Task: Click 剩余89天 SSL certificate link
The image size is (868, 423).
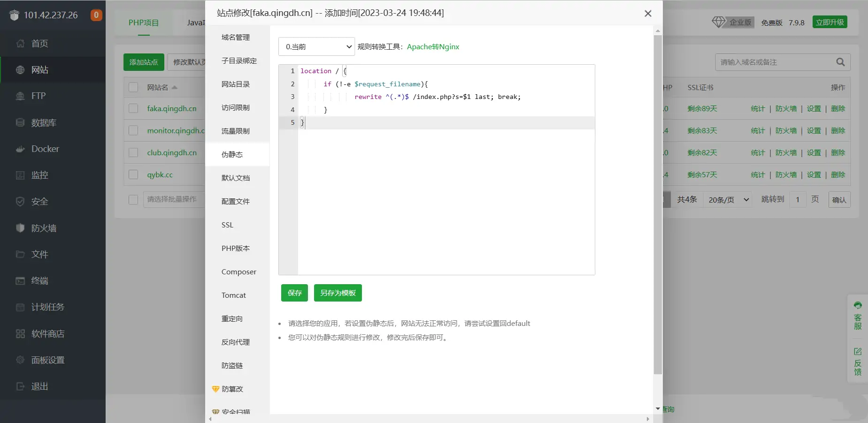Action: tap(702, 108)
